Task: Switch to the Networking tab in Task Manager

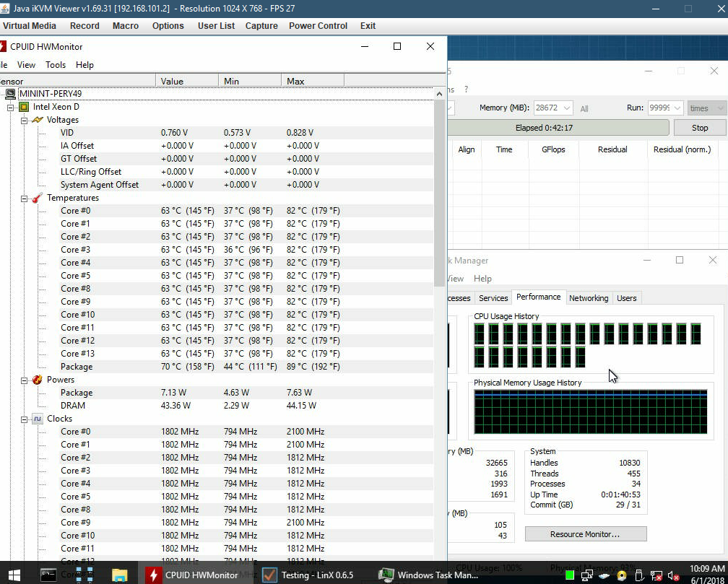Action: point(588,298)
